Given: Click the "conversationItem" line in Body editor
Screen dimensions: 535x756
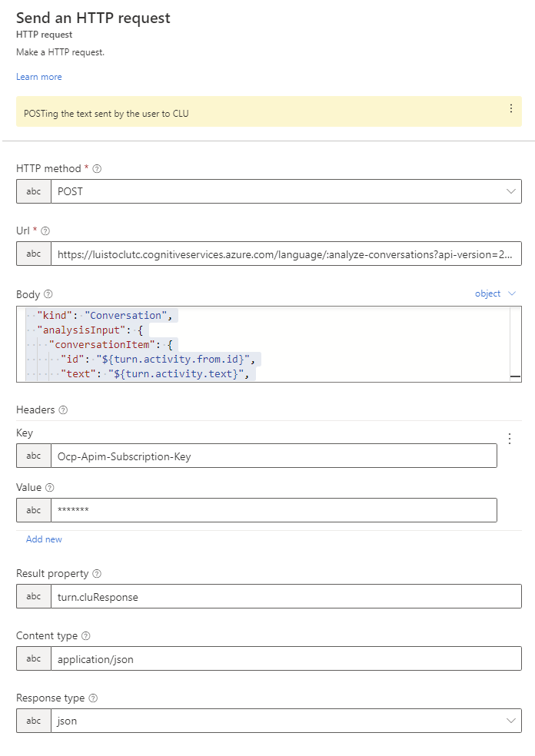Looking at the screenshot, I should (111, 345).
